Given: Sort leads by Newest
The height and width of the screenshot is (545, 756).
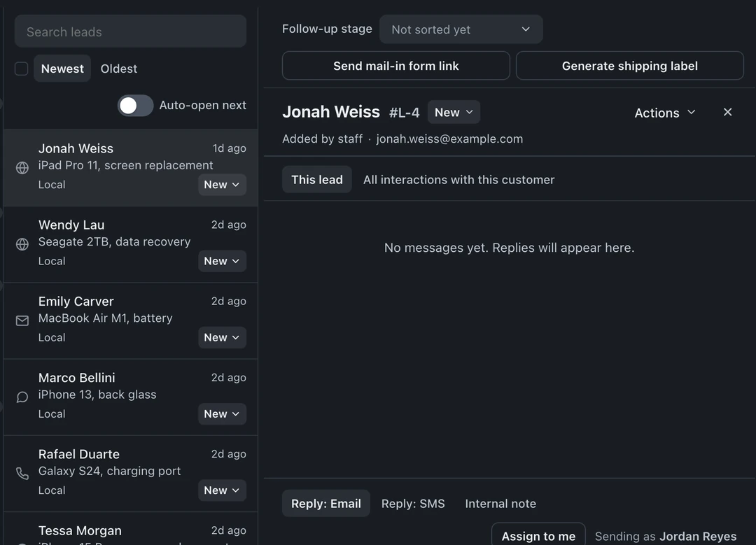Looking at the screenshot, I should tap(62, 69).
